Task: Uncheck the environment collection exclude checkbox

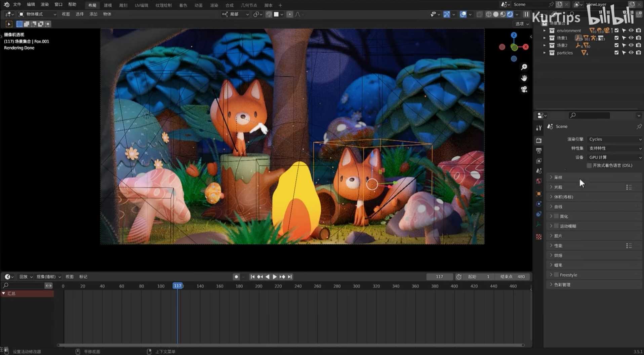Action: [x=616, y=30]
